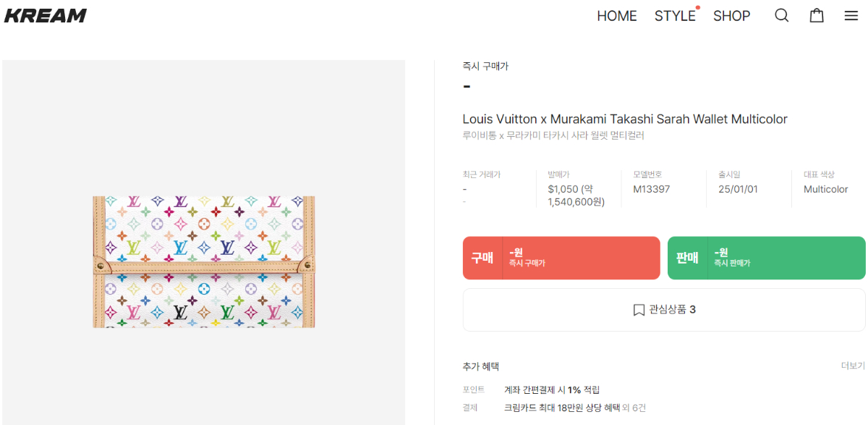
Task: Navigate to the SHOP menu
Action: 731,16
